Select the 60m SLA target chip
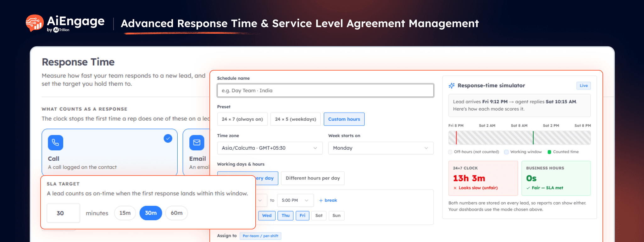The height and width of the screenshot is (242, 644). click(x=176, y=213)
